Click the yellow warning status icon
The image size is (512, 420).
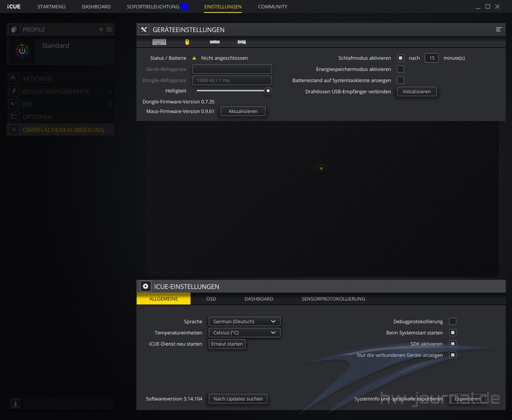[194, 58]
